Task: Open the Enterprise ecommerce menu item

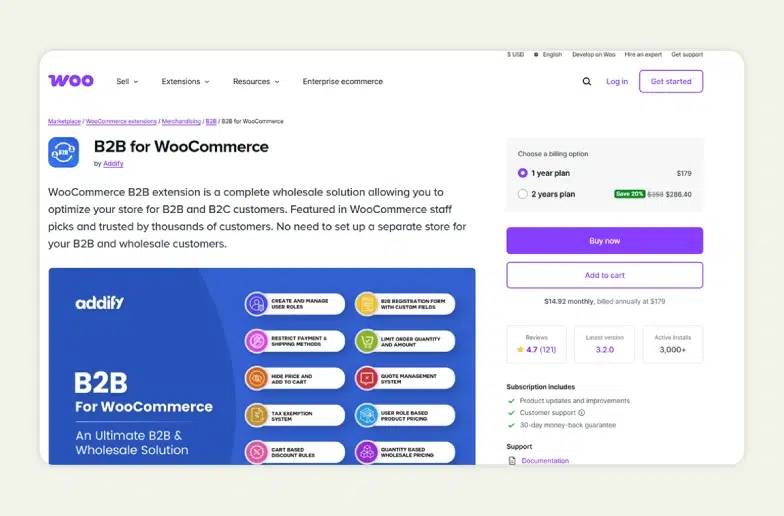Action: click(x=343, y=82)
